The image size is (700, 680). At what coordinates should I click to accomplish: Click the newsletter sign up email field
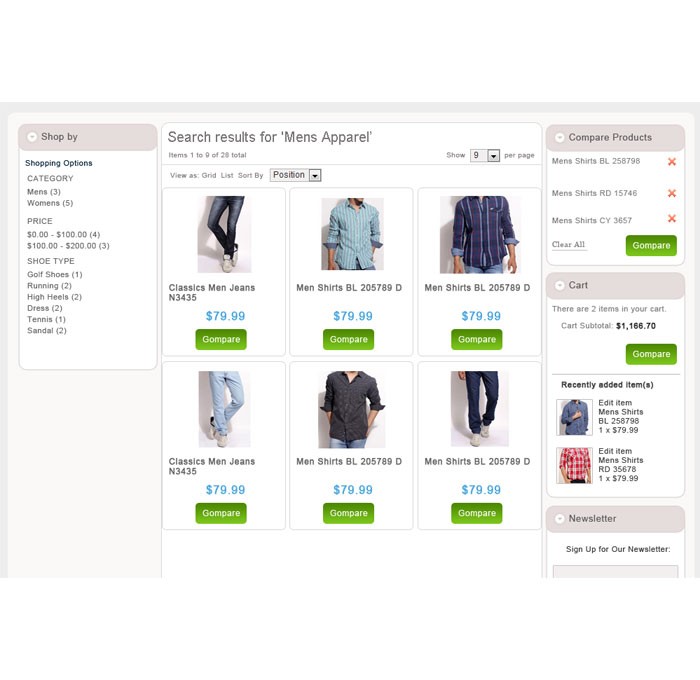point(615,572)
